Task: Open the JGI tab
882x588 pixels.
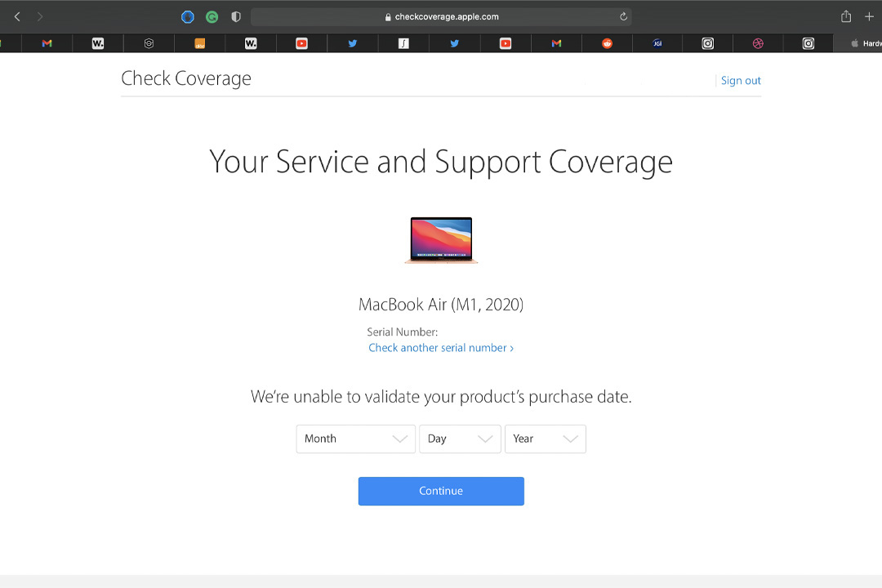Action: tap(657, 43)
